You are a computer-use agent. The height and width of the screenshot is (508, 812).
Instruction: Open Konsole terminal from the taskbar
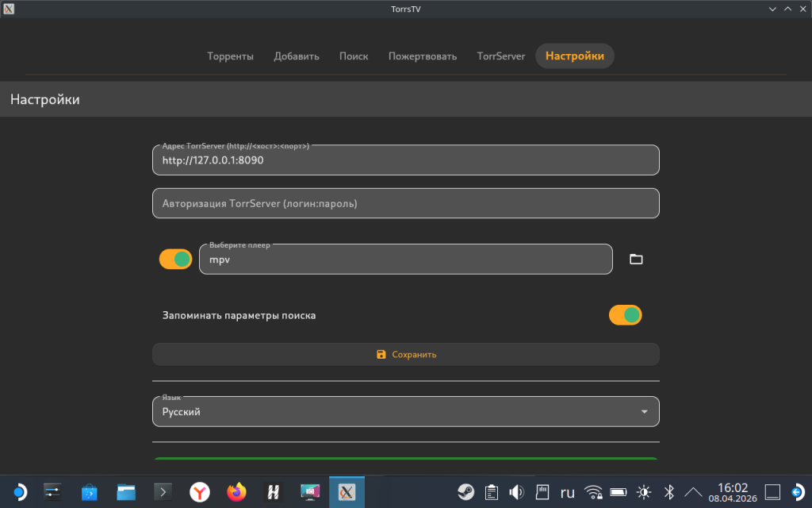163,492
